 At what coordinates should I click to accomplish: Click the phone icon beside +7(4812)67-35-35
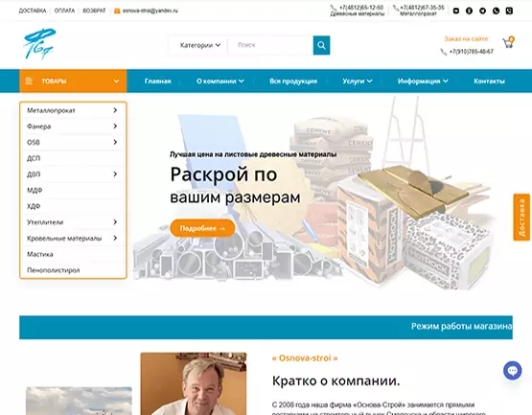pos(396,8)
